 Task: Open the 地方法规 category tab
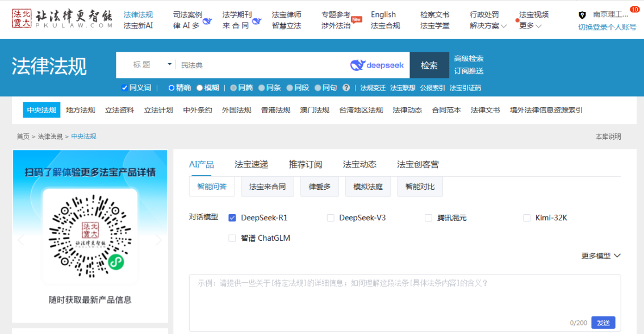(x=80, y=110)
